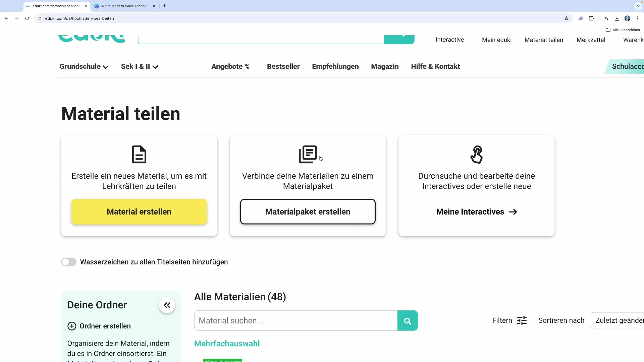Screen dimensions: 644x362
Task: Open Meine Interactives link
Action: click(476, 212)
